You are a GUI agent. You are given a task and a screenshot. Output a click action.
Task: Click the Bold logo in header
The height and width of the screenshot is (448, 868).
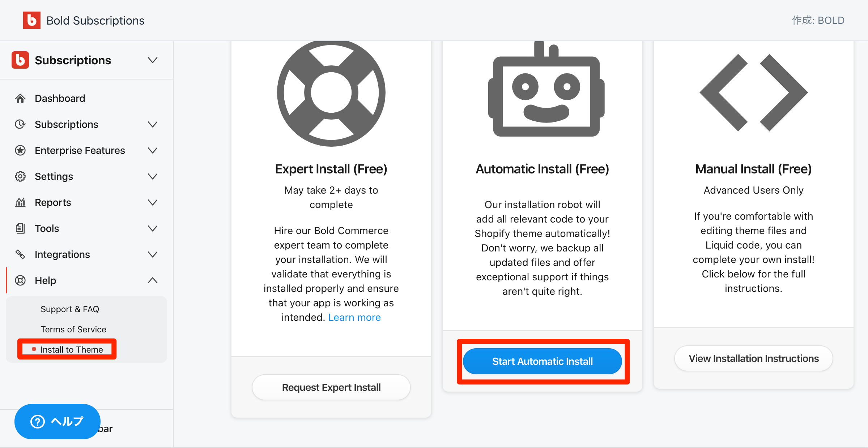click(x=31, y=20)
